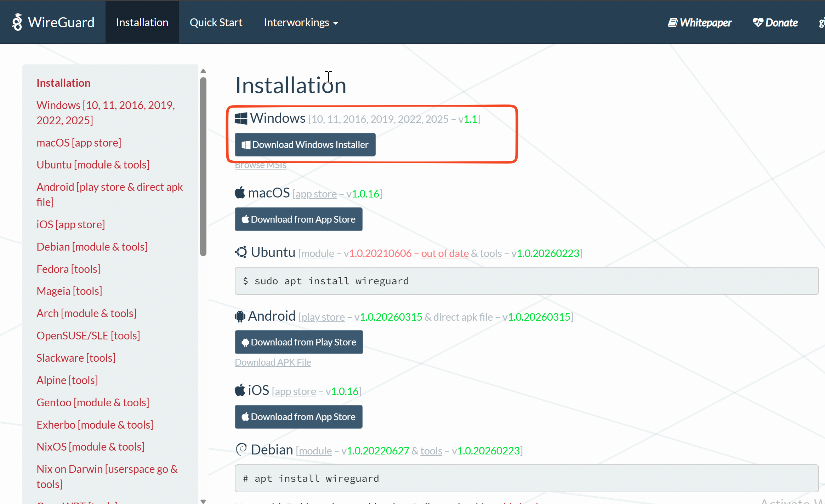Image resolution: width=825 pixels, height=504 pixels.
Task: Jump to macOS [app store] in sidebar
Action: coord(79,143)
